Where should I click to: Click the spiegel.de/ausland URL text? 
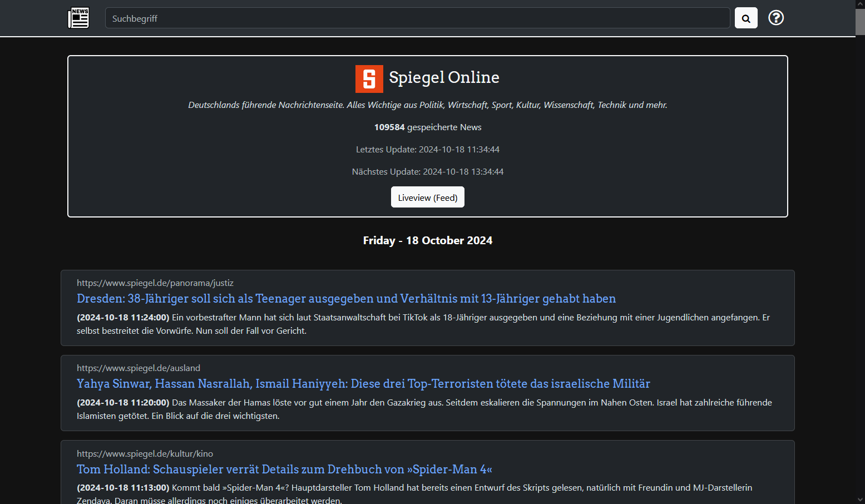[x=139, y=368]
